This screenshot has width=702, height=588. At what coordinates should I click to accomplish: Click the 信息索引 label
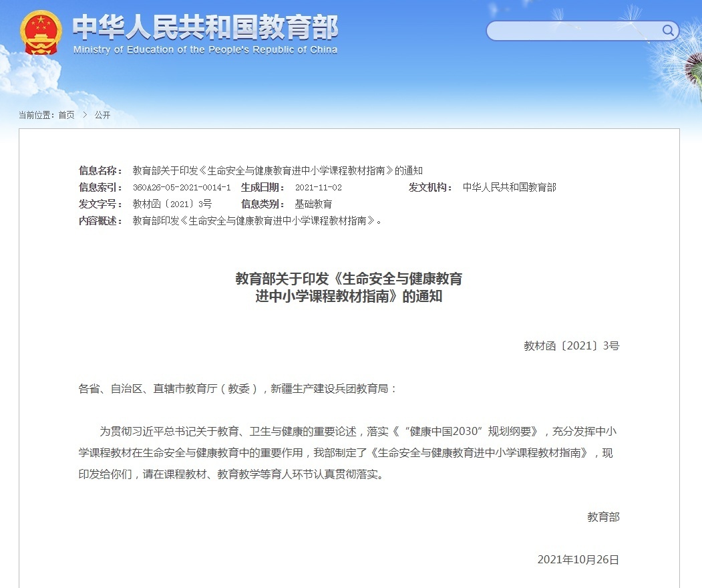point(101,187)
